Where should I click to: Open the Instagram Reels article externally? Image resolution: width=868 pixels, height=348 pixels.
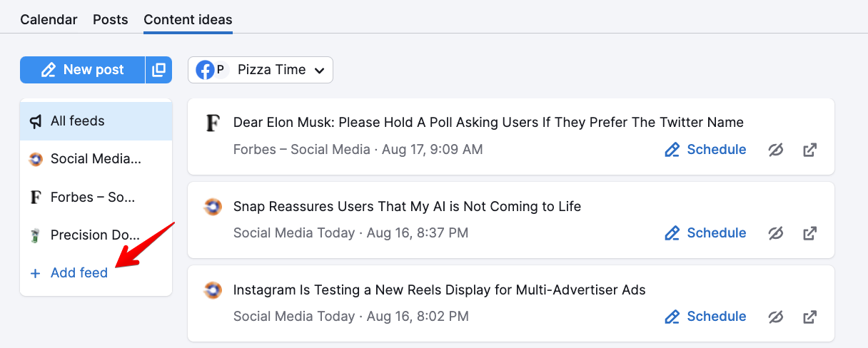tap(809, 317)
